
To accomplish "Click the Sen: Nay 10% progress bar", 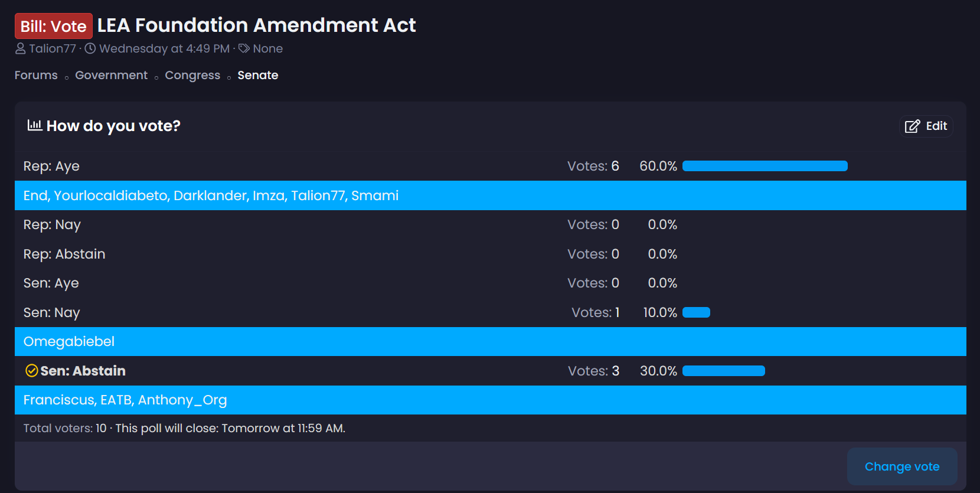I will [696, 312].
